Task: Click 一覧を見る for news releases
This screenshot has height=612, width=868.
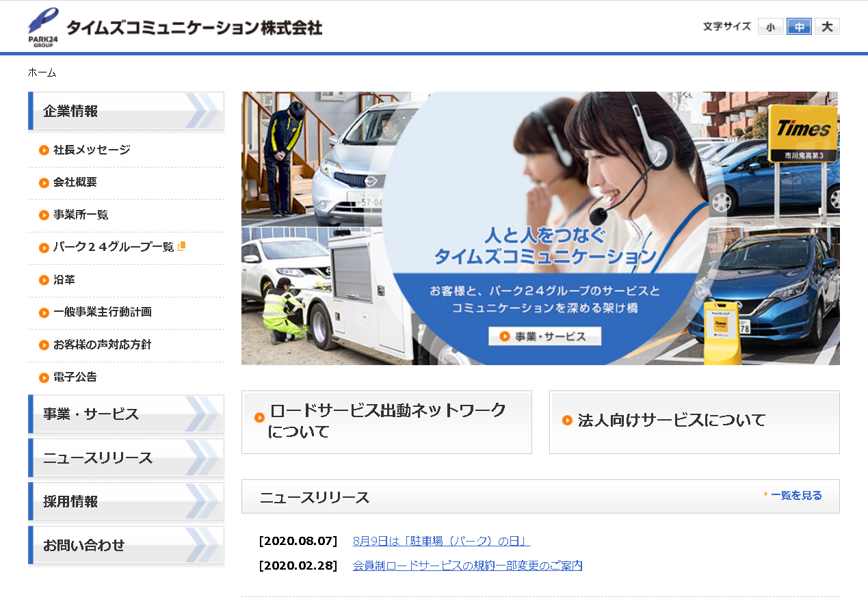Action: click(795, 496)
